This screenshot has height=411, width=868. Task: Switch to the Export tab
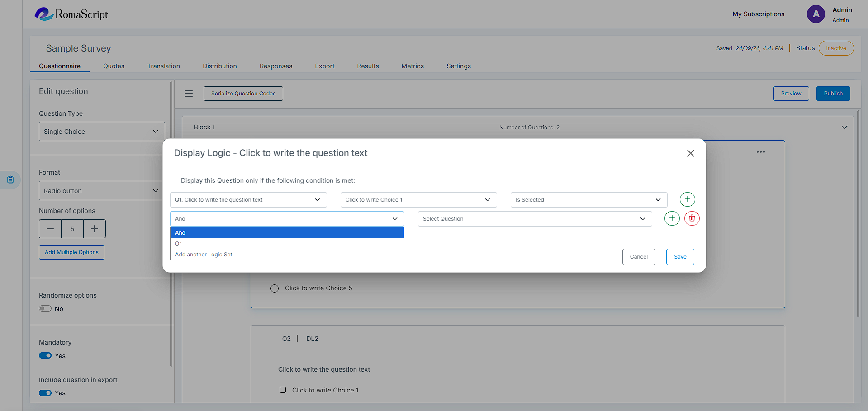pyautogui.click(x=325, y=66)
